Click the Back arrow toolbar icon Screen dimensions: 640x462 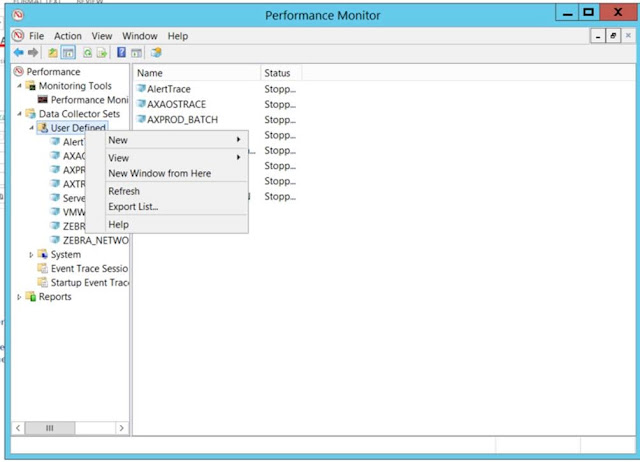(19, 53)
